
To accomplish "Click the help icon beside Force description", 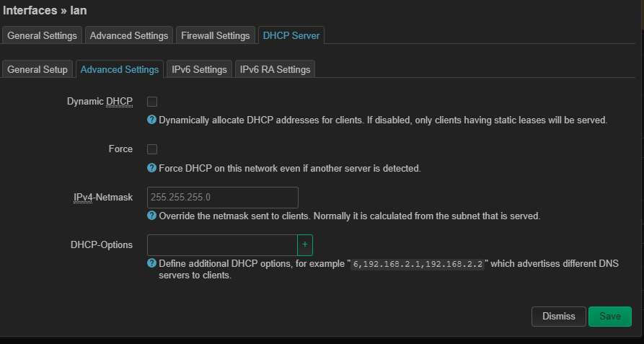I will click(152, 168).
